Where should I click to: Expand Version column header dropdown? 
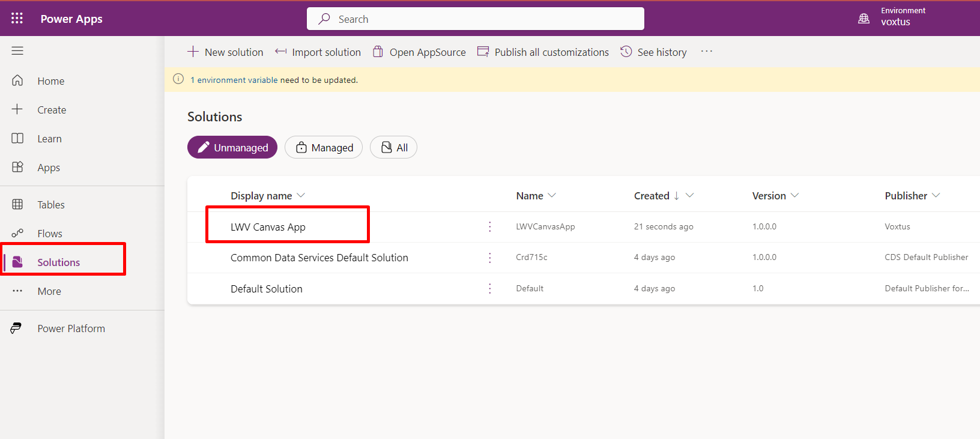pyautogui.click(x=795, y=195)
